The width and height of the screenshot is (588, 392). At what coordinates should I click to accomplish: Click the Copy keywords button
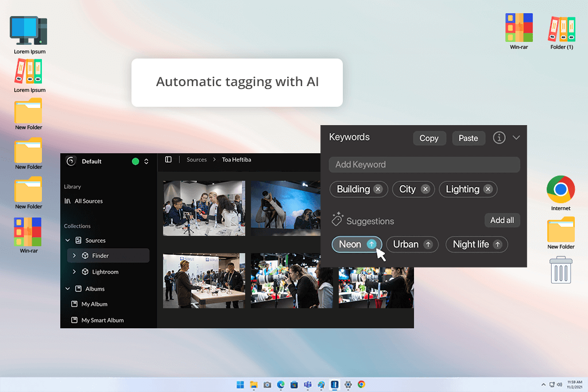click(x=430, y=138)
